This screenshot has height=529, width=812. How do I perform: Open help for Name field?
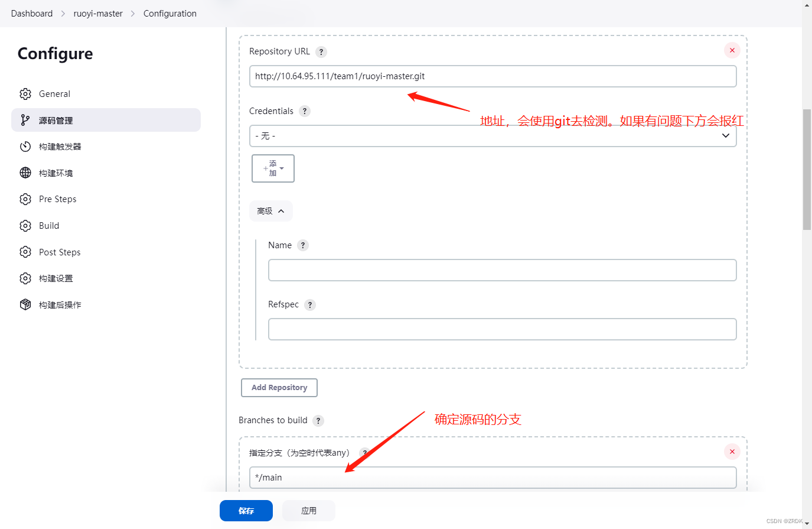pos(303,245)
